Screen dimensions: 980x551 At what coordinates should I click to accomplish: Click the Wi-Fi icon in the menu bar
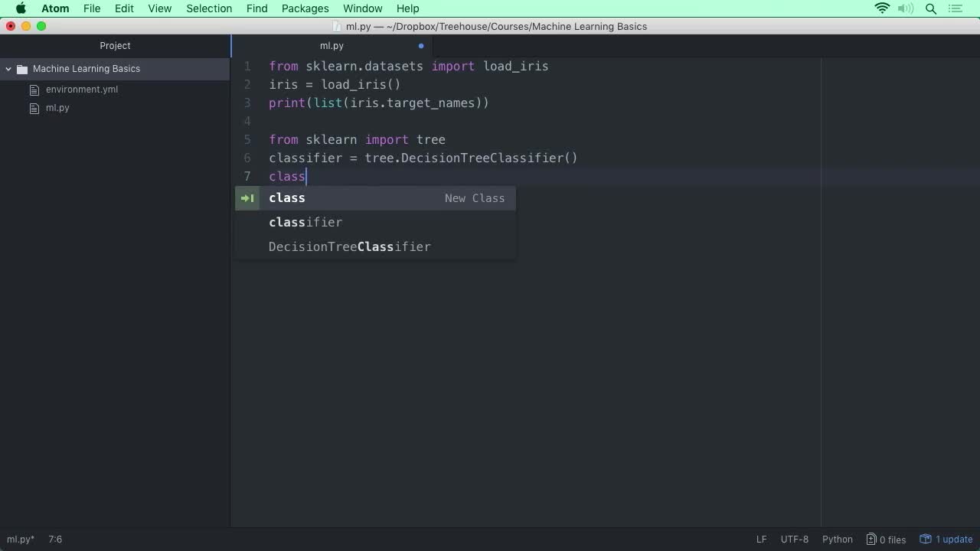[x=882, y=8]
